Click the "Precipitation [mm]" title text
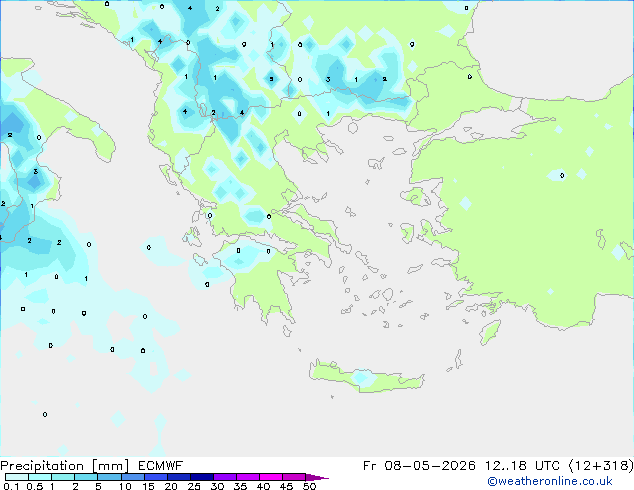Screen dimensions: 634x490 [x=65, y=466]
